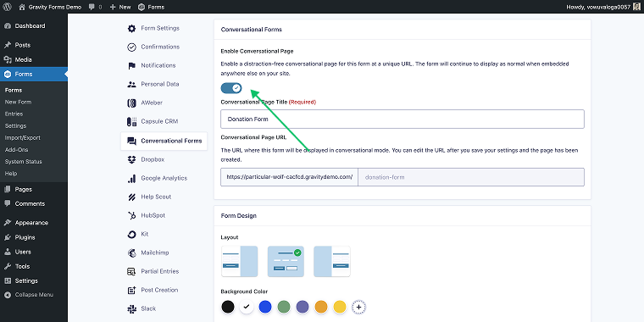Open Forms settings submenu link
The width and height of the screenshot is (644, 322).
[15, 125]
